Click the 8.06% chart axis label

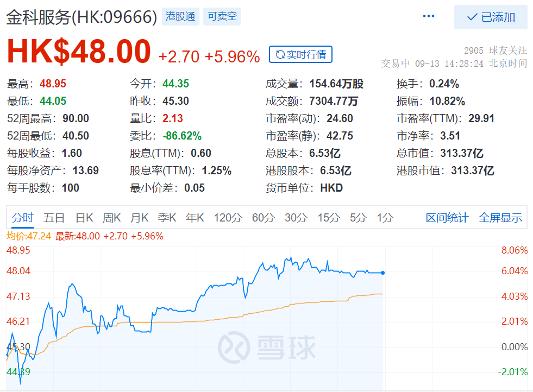515,250
